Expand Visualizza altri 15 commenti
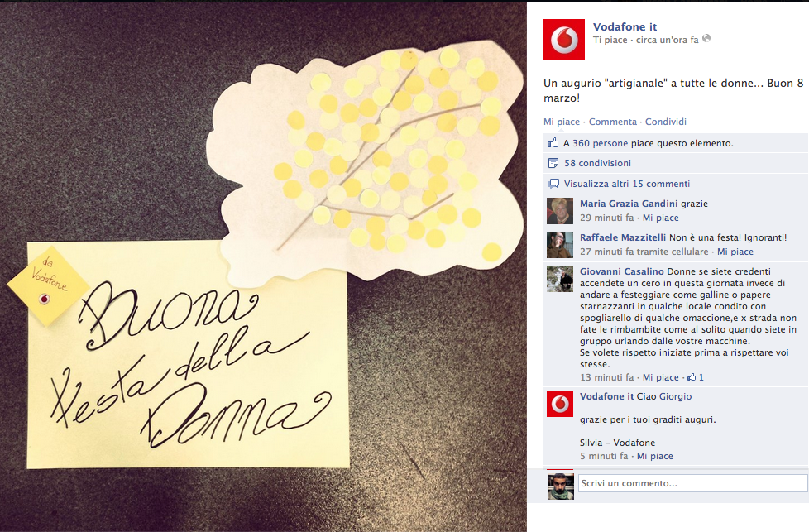 [627, 184]
